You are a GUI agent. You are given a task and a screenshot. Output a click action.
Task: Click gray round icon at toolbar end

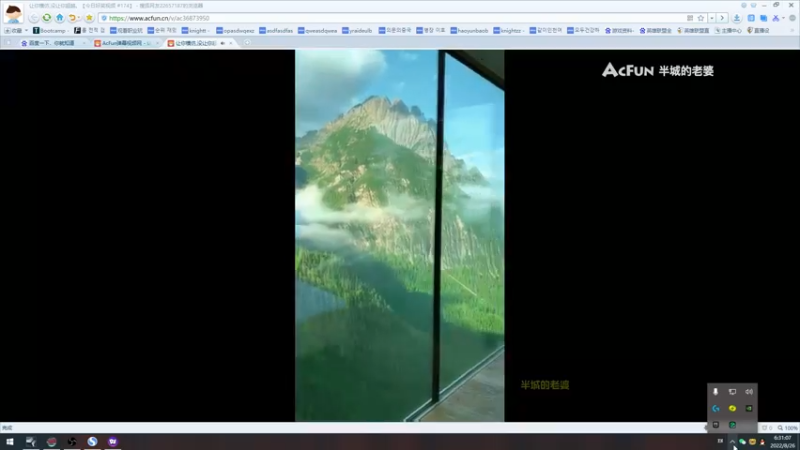point(792,18)
